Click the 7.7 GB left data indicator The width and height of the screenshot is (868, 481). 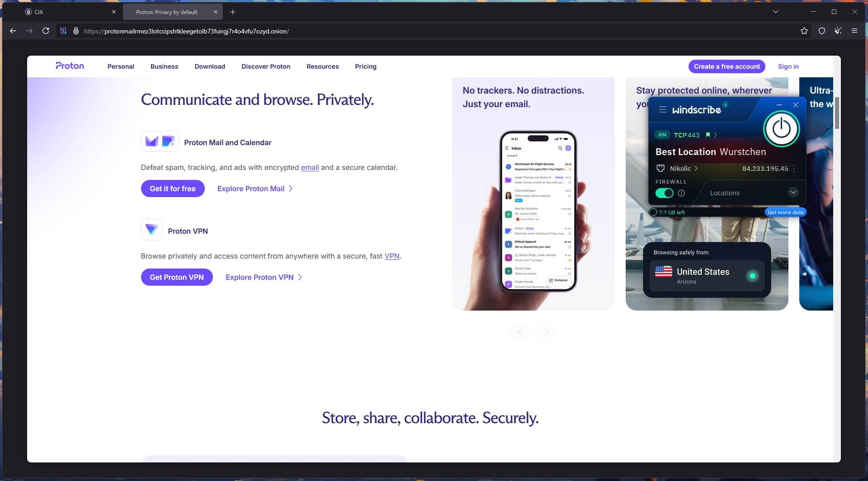667,212
